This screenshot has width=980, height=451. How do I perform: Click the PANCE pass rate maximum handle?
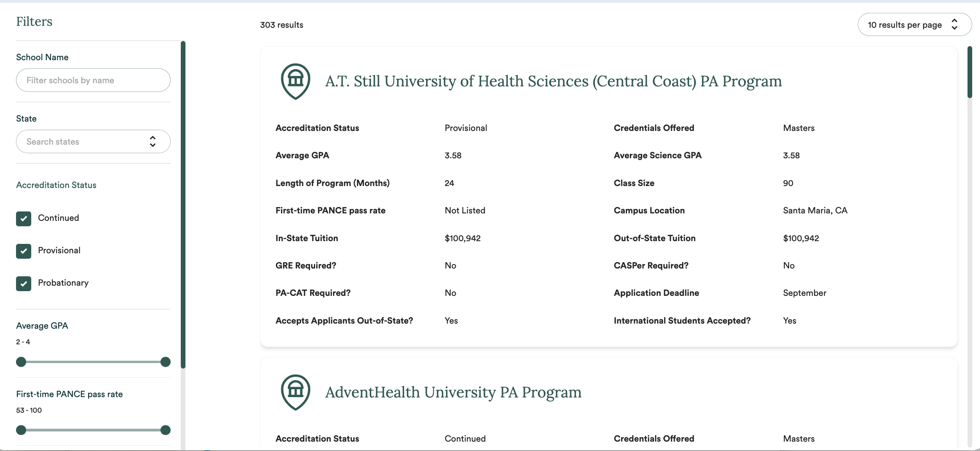click(166, 430)
